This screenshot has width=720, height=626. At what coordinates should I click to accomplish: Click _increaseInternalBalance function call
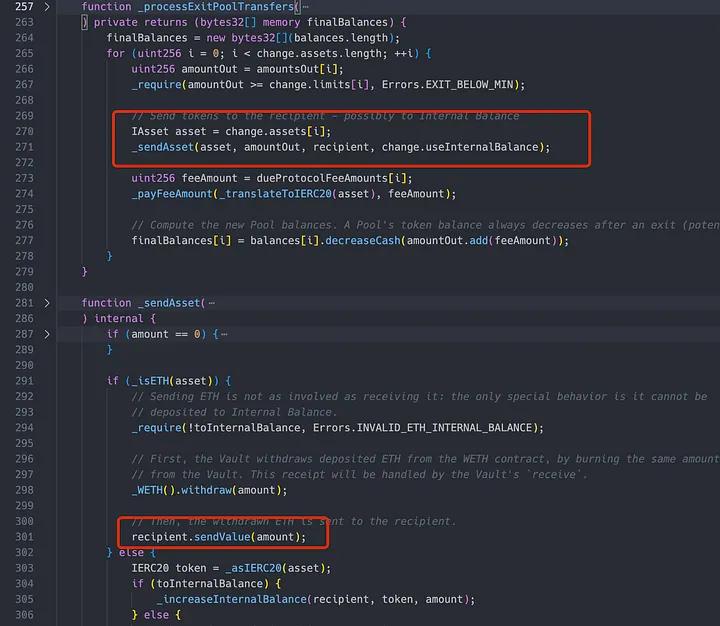232,599
